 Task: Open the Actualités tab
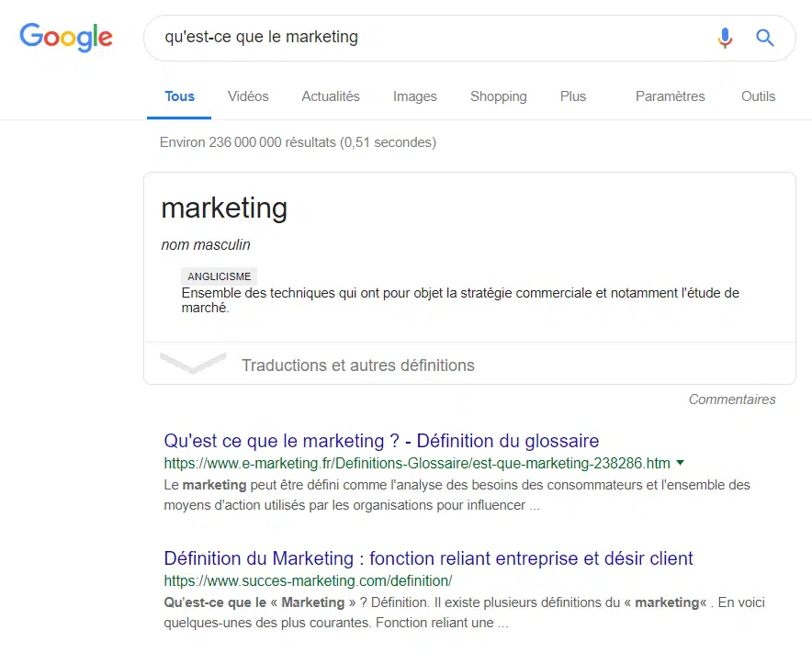331,96
